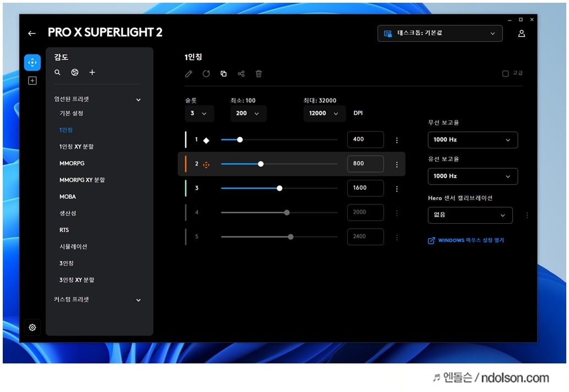Reset the preset with the circular arrow
569x392 pixels.
[206, 74]
